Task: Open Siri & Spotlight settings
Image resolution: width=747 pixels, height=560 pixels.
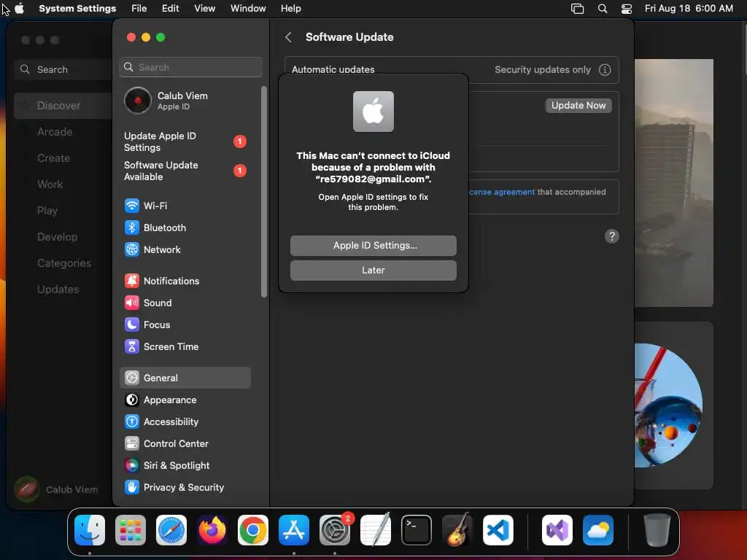Action: tap(185, 466)
